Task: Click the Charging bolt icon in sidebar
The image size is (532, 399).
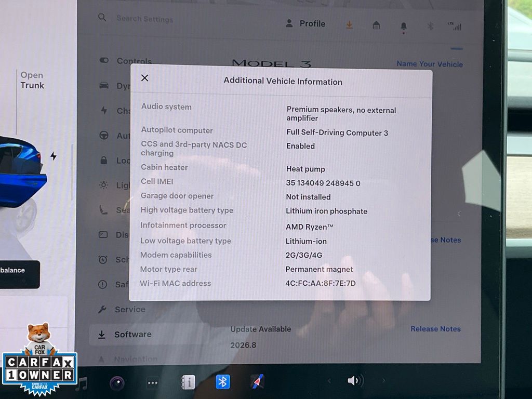Action: 104,110
